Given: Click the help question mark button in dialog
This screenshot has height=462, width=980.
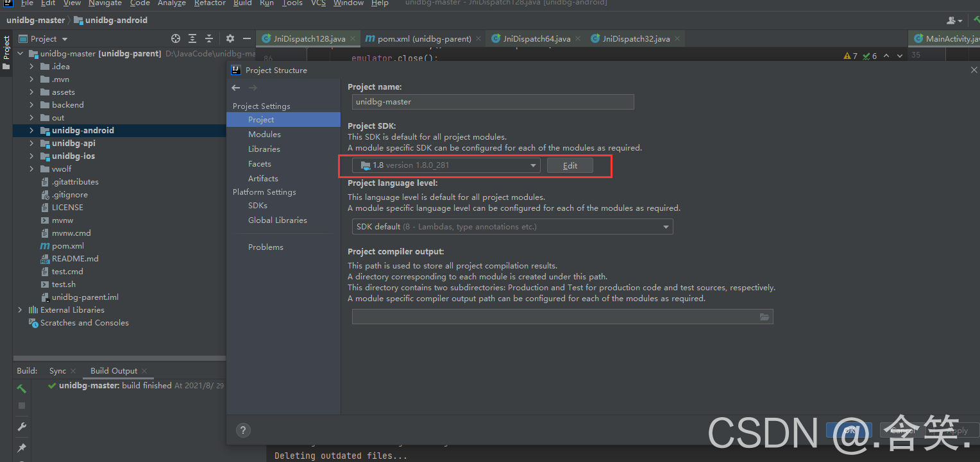Looking at the screenshot, I should tap(243, 430).
